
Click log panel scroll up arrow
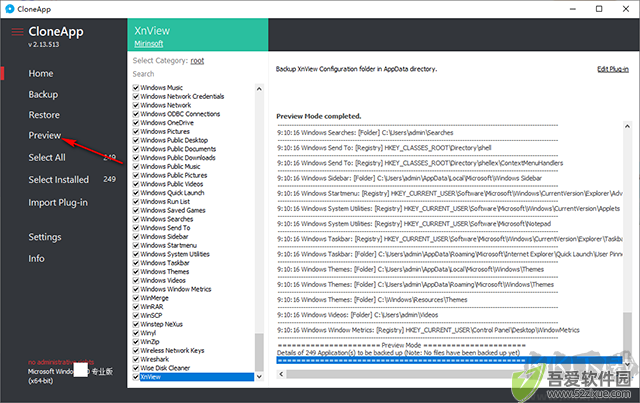tap(627, 126)
